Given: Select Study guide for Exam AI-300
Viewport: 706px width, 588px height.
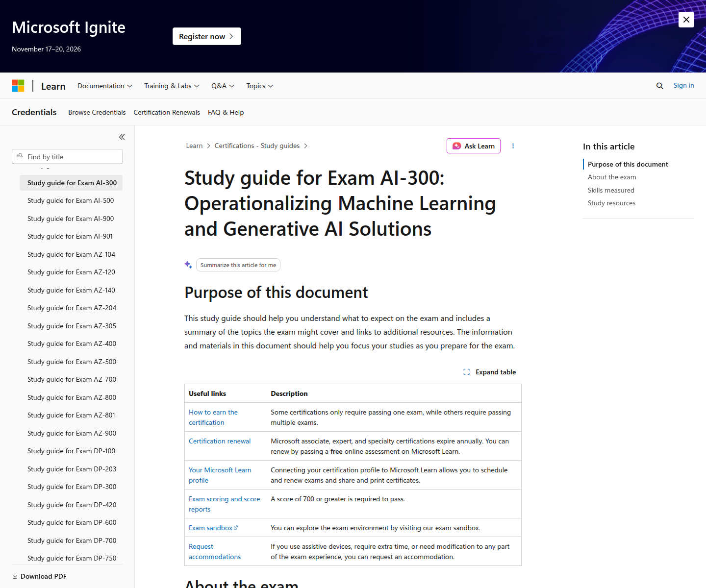Looking at the screenshot, I should 71,183.
